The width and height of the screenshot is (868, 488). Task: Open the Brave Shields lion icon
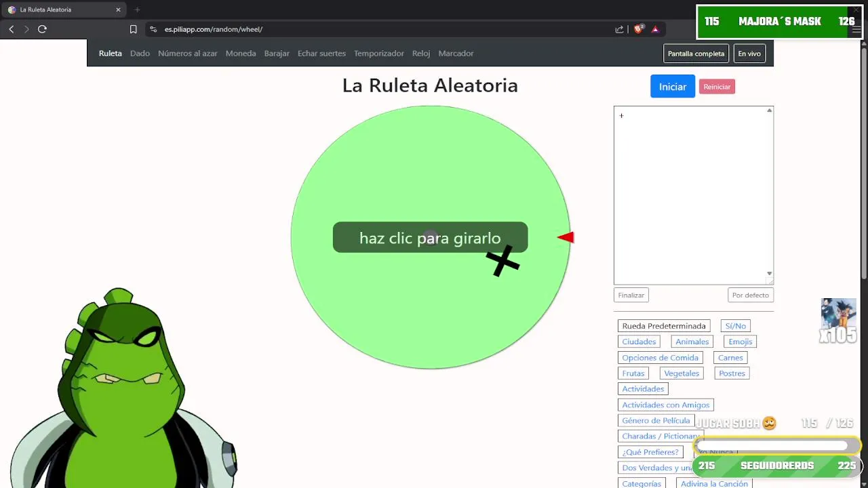click(x=638, y=29)
